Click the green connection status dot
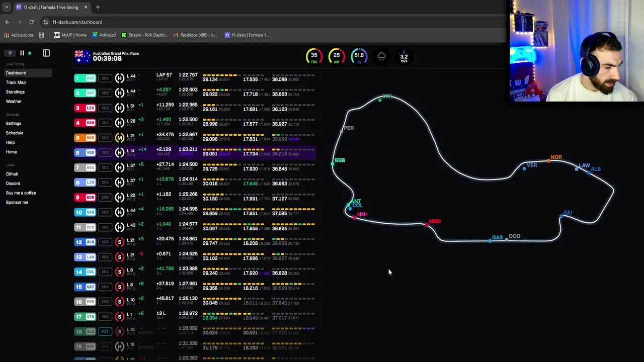The height and width of the screenshot is (362, 644). tap(30, 53)
